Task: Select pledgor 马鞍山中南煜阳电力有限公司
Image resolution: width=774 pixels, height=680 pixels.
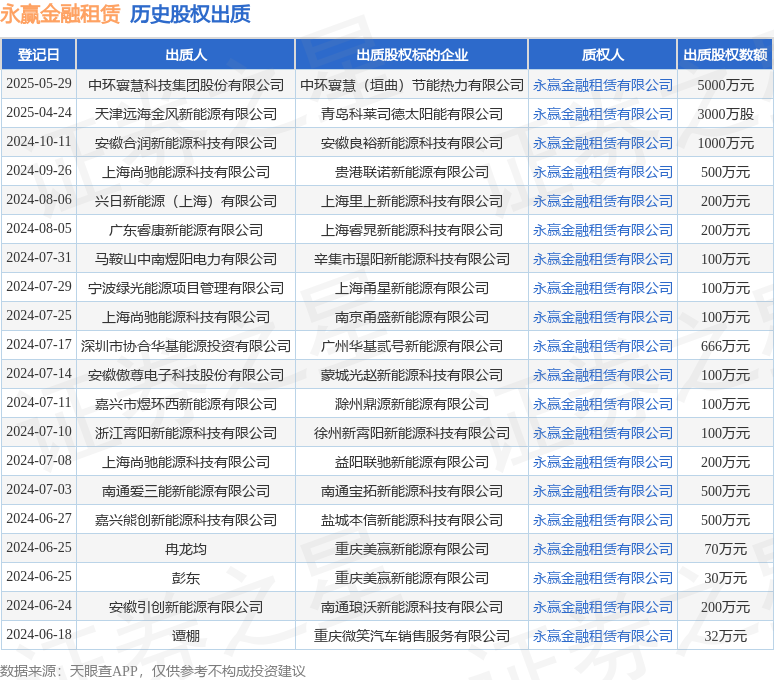Action: (186, 259)
